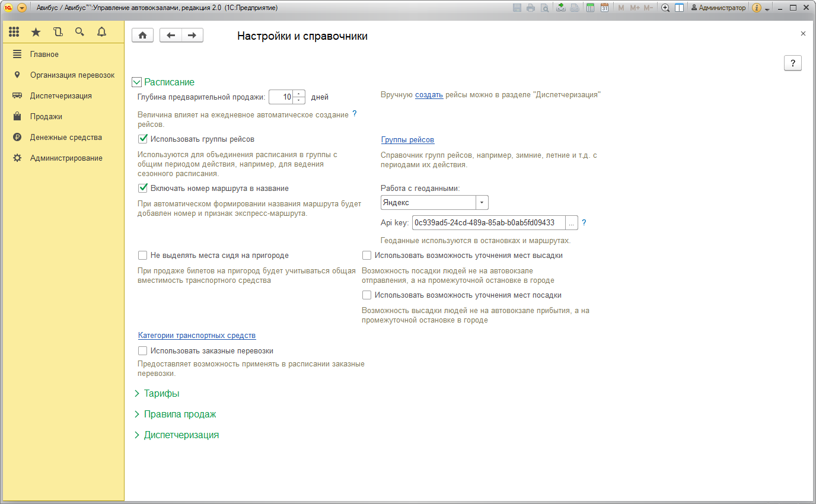The width and height of the screenshot is (816, 504).
Task: Select "Денежные средства" in the sidebar
Action: [x=66, y=138]
